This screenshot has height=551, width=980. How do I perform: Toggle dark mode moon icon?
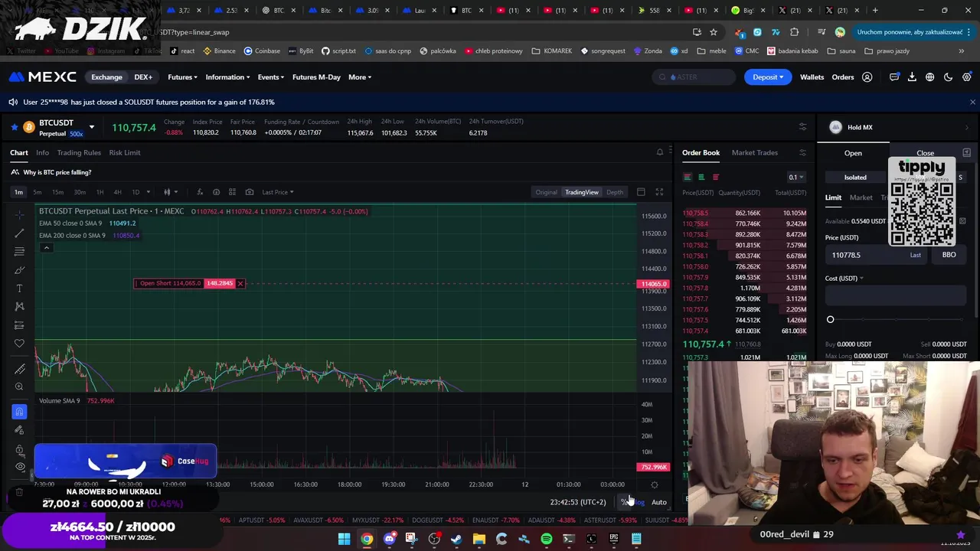click(x=948, y=77)
